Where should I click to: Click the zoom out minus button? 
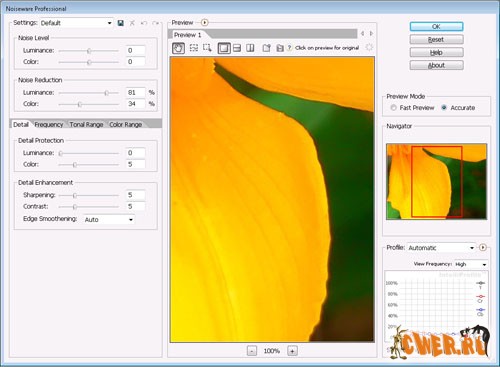[252, 351]
